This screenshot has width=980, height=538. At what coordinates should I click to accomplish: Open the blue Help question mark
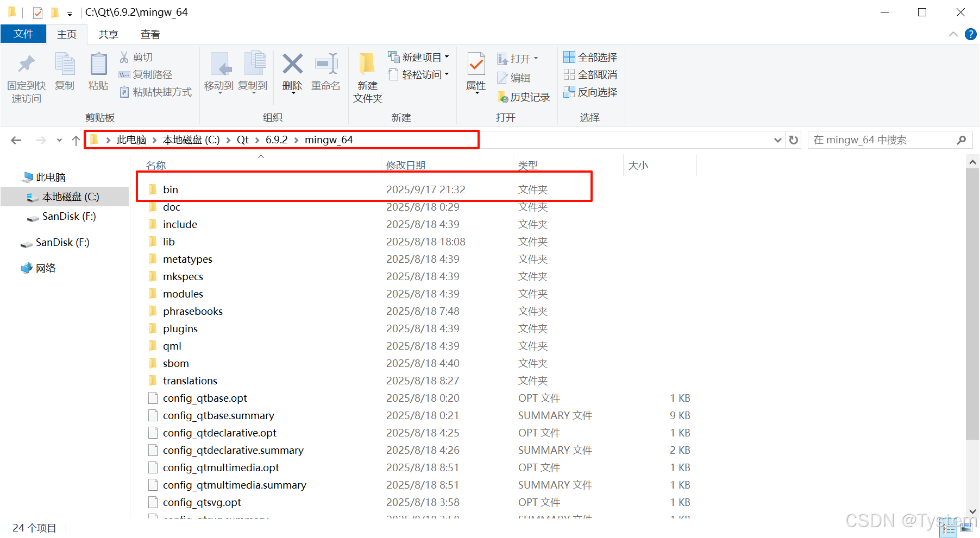[x=971, y=34]
